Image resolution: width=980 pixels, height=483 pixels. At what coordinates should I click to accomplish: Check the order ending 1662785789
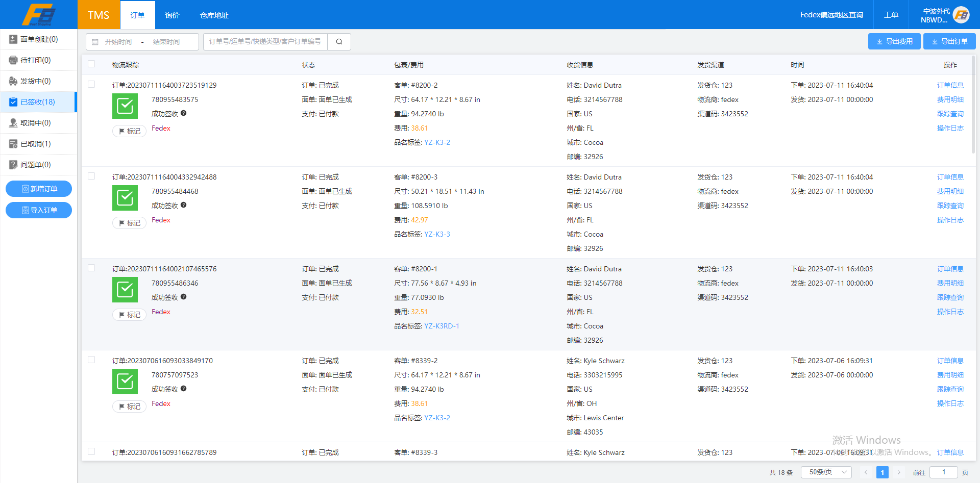click(x=91, y=451)
